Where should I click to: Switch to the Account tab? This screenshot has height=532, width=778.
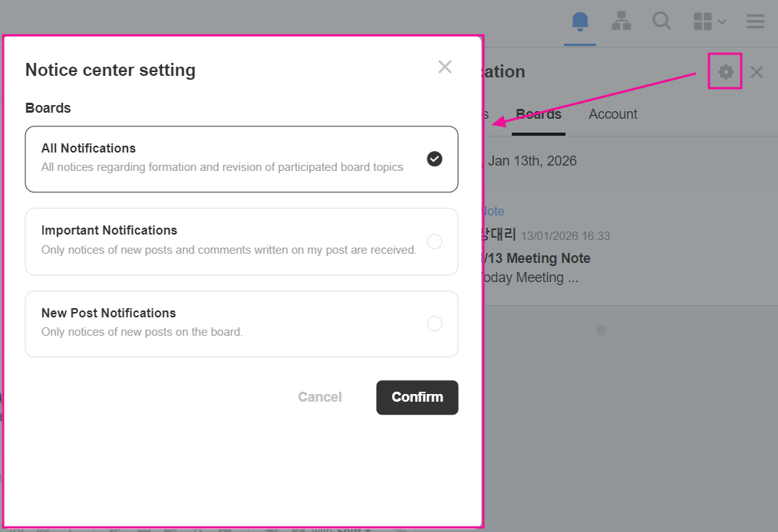(x=613, y=114)
